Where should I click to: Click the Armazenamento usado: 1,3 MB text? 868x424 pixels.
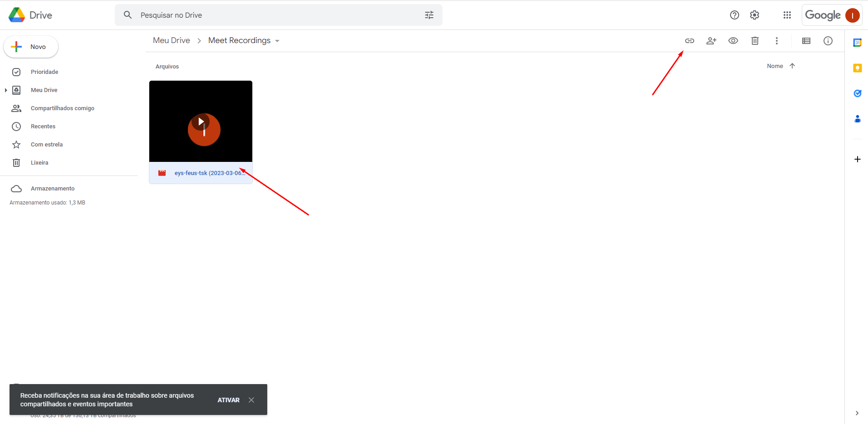click(x=47, y=203)
